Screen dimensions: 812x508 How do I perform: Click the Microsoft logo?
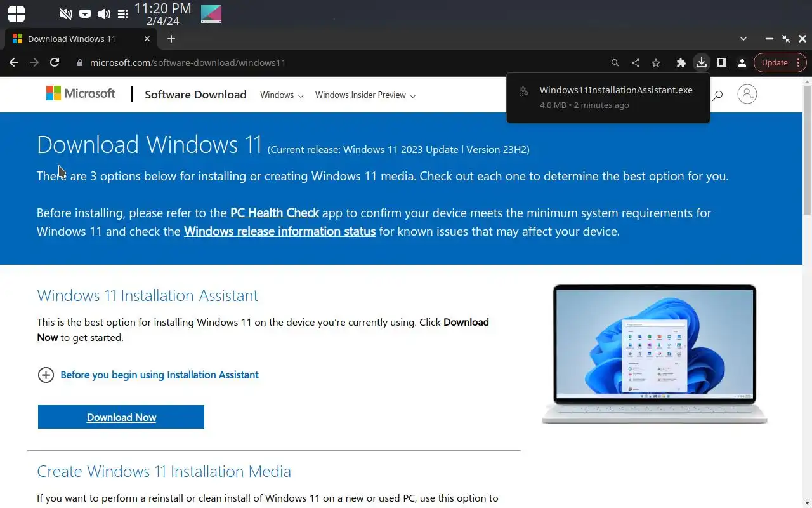[81, 93]
